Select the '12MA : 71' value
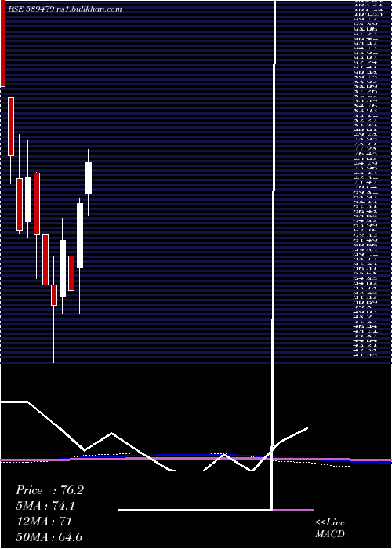Screen dimensions: 392x549 pos(44,522)
